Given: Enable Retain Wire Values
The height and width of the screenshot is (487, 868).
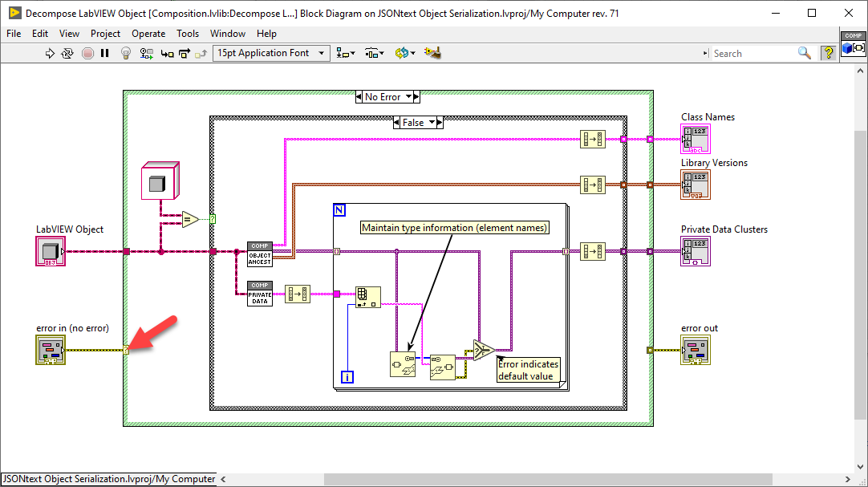Looking at the screenshot, I should (144, 53).
